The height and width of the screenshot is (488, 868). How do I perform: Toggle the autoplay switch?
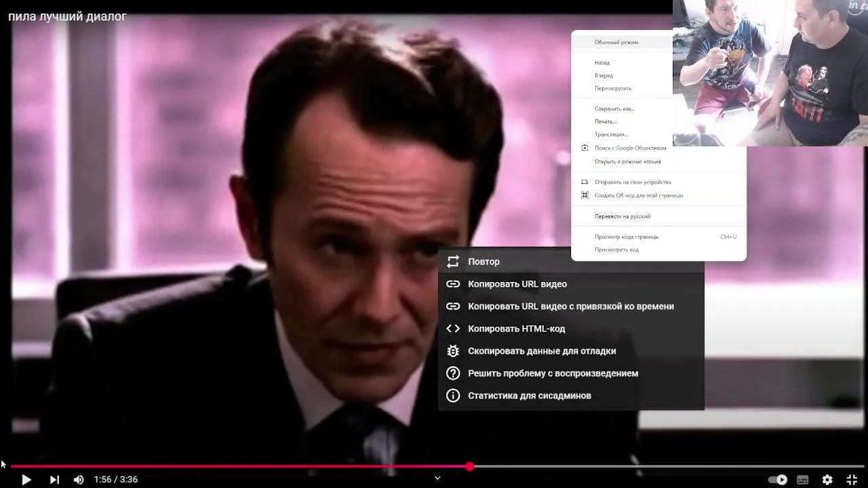pyautogui.click(x=778, y=479)
